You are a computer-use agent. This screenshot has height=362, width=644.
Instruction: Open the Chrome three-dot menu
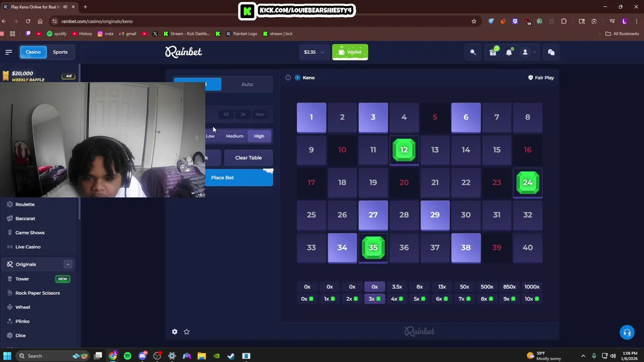(x=636, y=21)
